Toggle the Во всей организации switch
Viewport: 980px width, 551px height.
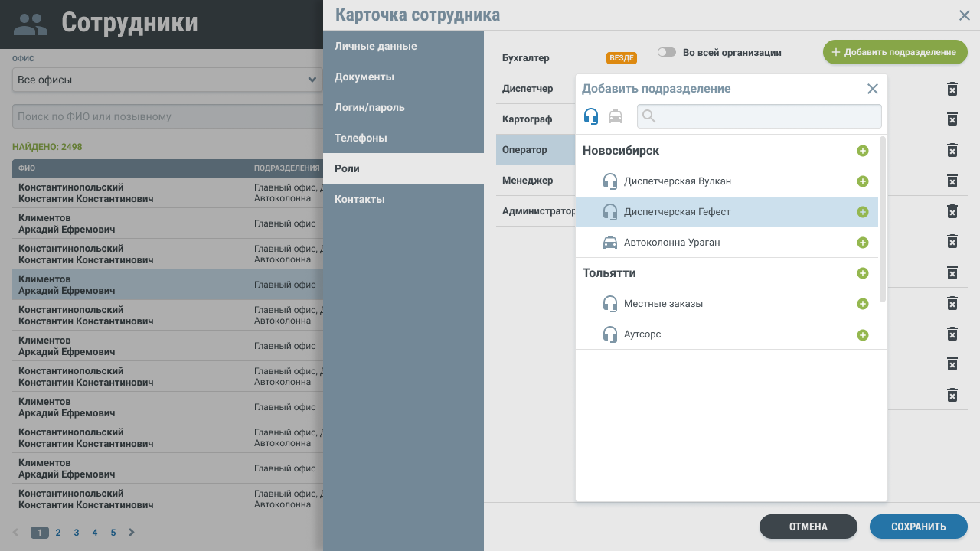[x=666, y=53]
